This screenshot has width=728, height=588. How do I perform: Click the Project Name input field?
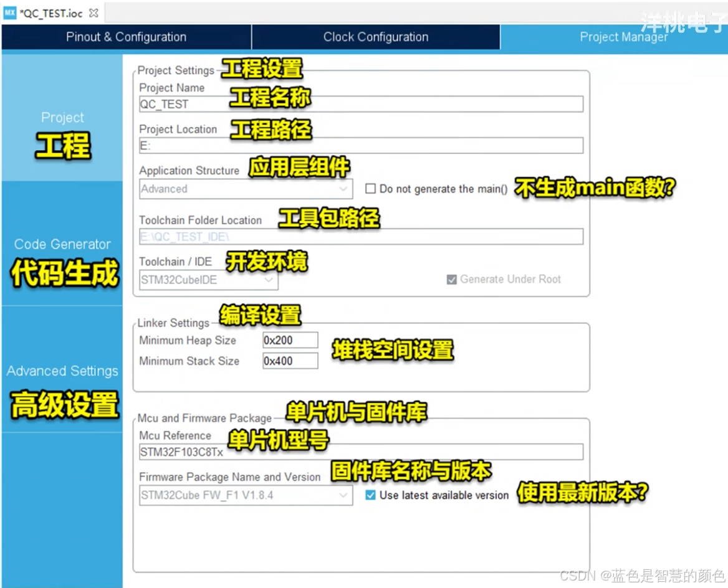click(x=361, y=104)
